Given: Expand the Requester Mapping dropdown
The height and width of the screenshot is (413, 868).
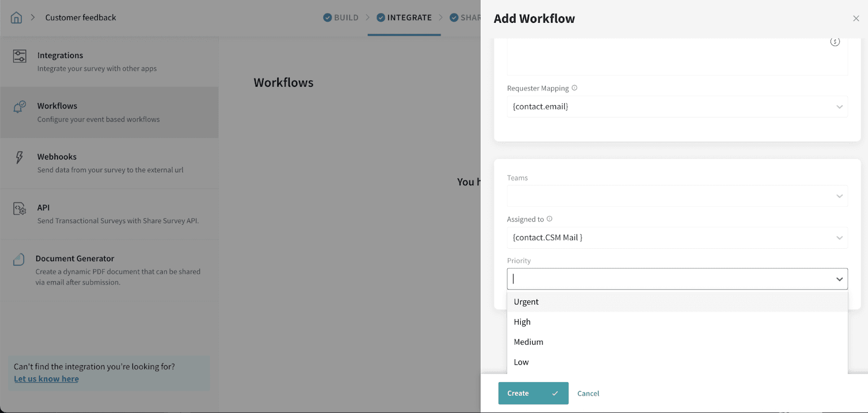Looking at the screenshot, I should [839, 107].
